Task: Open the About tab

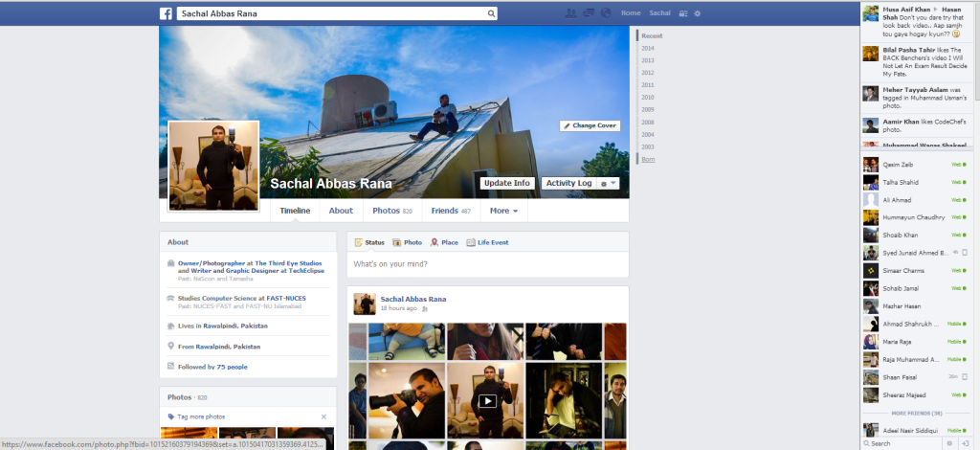Action: (342, 211)
